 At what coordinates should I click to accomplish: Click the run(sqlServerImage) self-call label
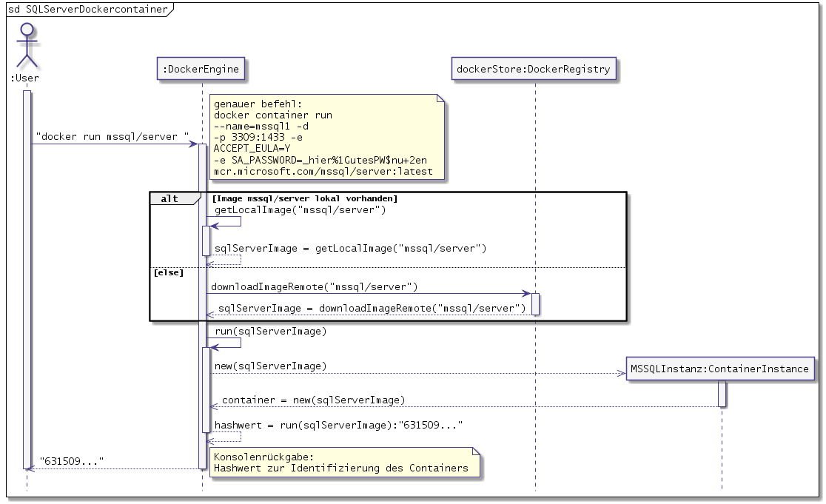(271, 332)
